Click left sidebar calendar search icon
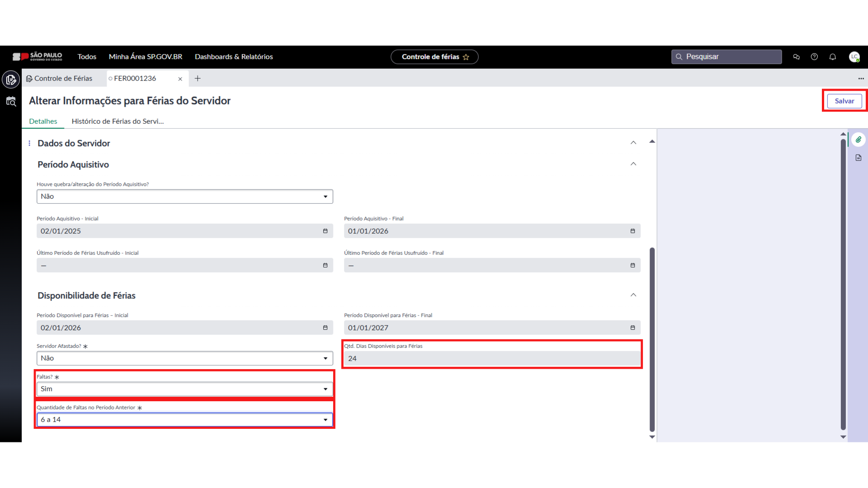This screenshot has width=868, height=488. pos(11,102)
